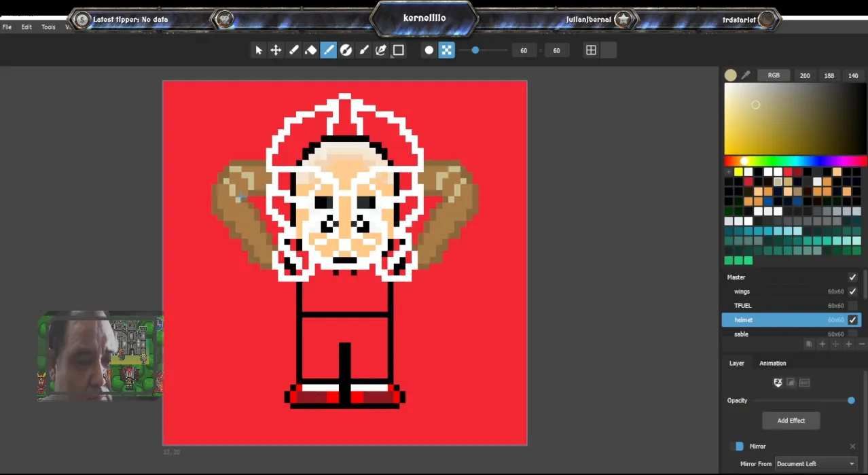The width and height of the screenshot is (868, 475).
Task: Hide the helmet layer checkbox
Action: click(x=852, y=319)
